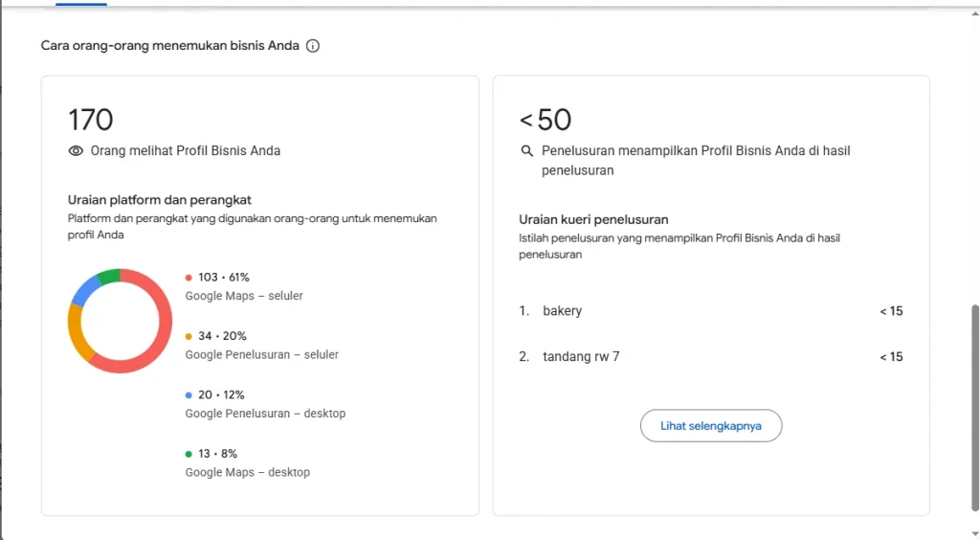This screenshot has width=980, height=540.
Task: Click the red Google Maps seluler legend dot
Action: coord(189,278)
